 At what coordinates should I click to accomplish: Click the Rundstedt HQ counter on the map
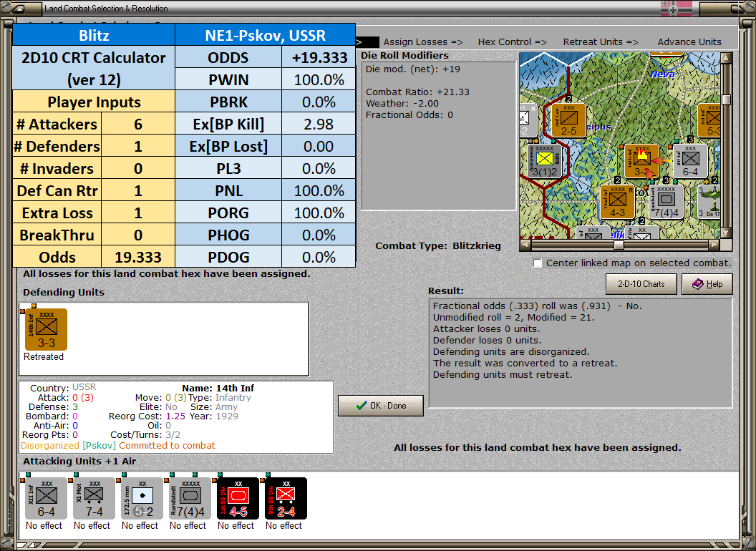[x=667, y=202]
